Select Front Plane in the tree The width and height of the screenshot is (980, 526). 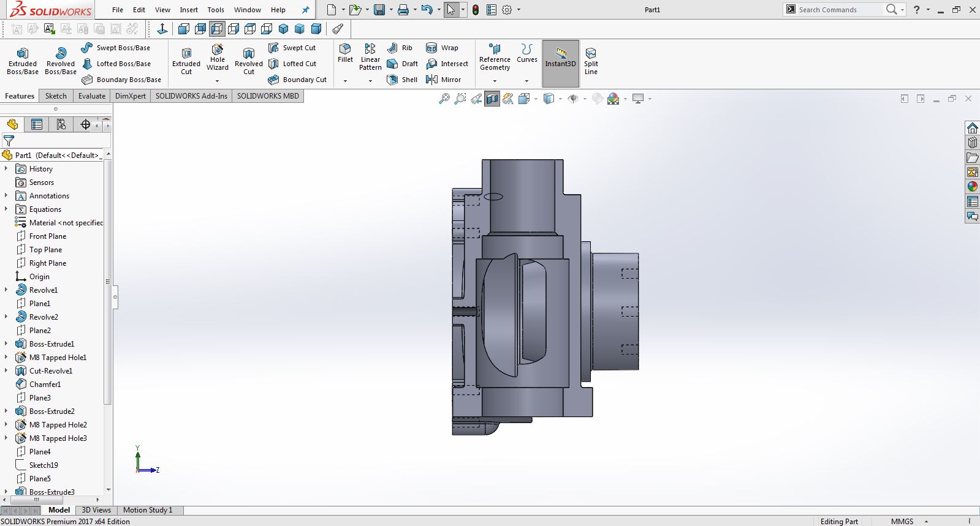pyautogui.click(x=48, y=236)
